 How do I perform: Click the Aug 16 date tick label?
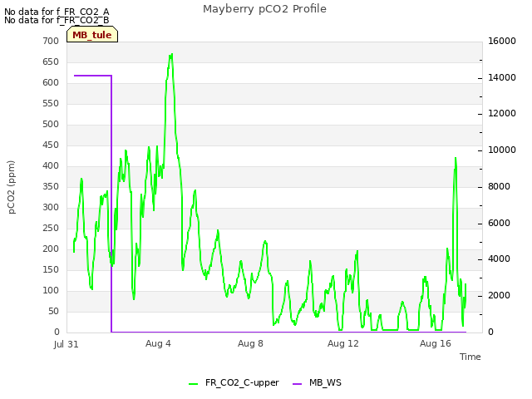click(x=436, y=343)
